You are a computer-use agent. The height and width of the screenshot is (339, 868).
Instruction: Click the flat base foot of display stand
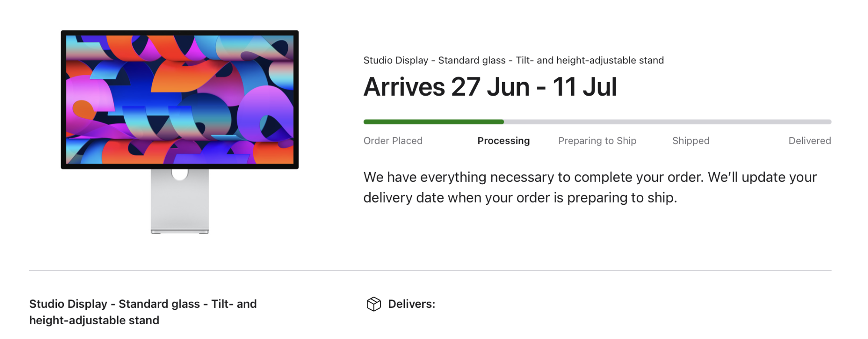click(x=180, y=231)
